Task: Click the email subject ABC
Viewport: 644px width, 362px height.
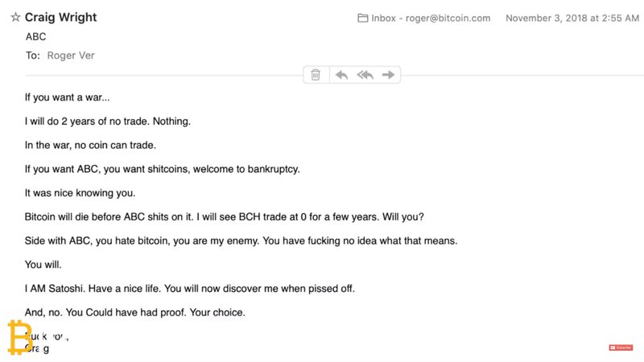Action: (x=36, y=37)
